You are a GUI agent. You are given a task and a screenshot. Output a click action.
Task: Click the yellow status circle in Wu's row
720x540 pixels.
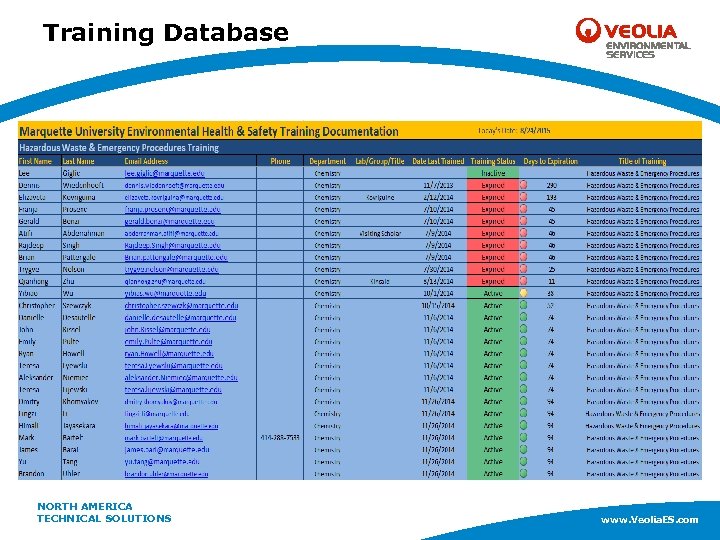pyautogui.click(x=523, y=293)
